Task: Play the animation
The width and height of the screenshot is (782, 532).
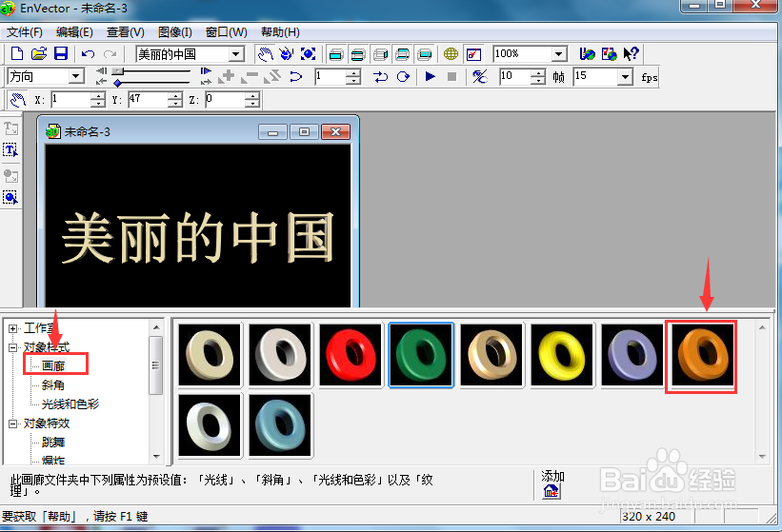Action: [430, 77]
